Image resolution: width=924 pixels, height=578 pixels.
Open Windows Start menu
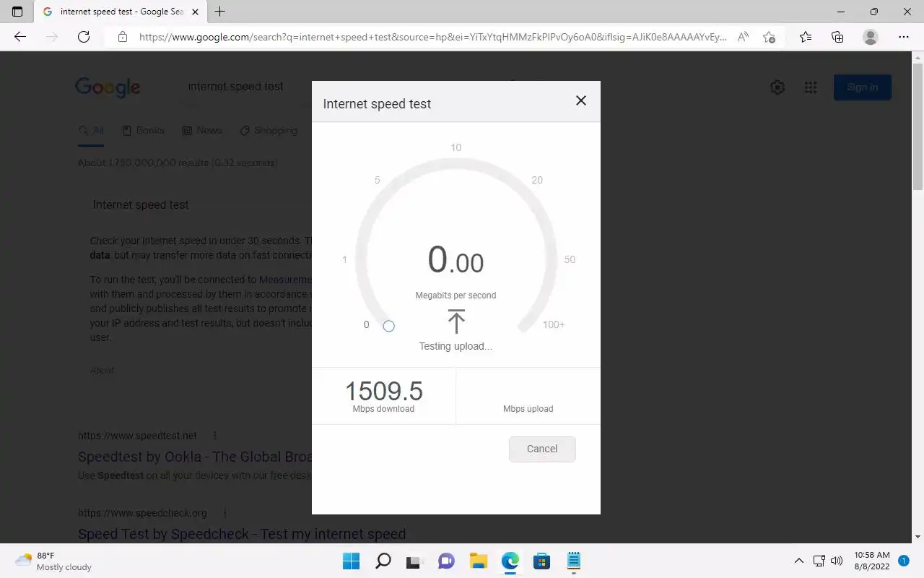[352, 561]
